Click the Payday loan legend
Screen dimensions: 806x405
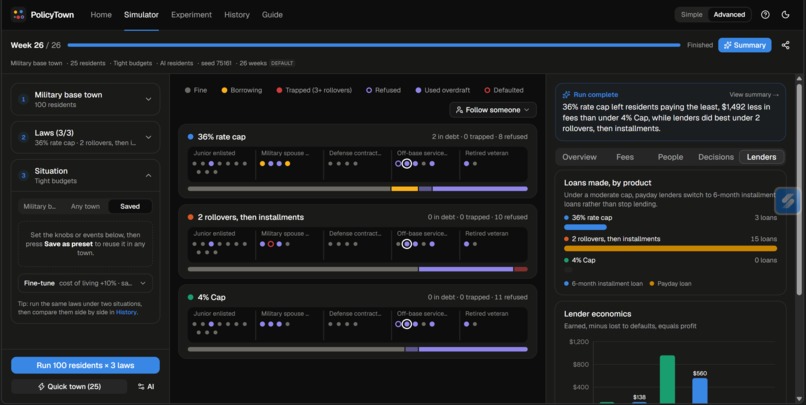pyautogui.click(x=670, y=283)
